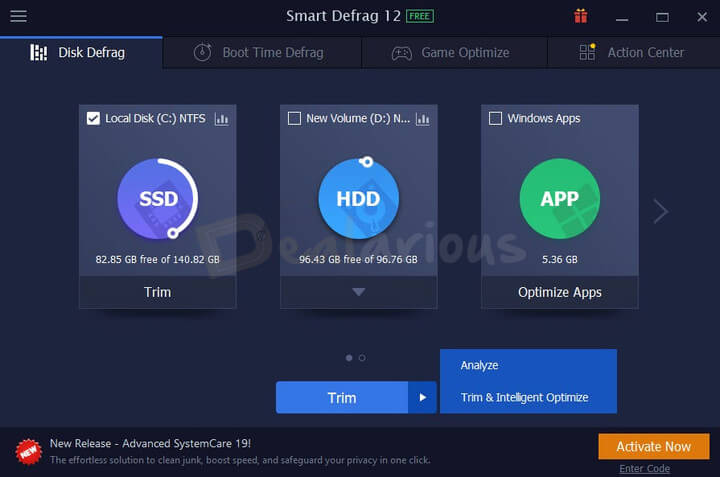720x477 pixels.
Task: Click the Action Center grid icon
Action: [x=587, y=52]
